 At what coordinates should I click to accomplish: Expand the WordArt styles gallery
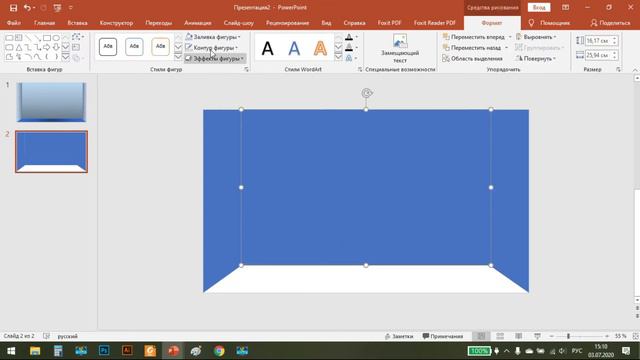tap(338, 57)
